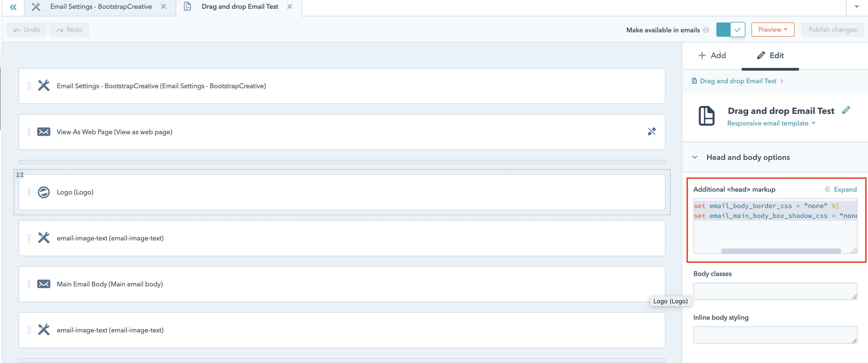The image size is (868, 363).
Task: Switch to the Add tab
Action: click(712, 55)
